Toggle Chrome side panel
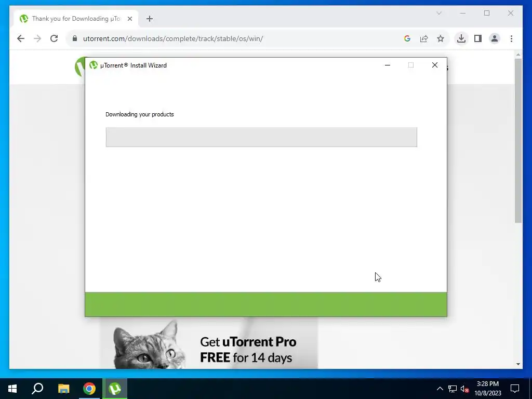The height and width of the screenshot is (399, 532). 478,38
